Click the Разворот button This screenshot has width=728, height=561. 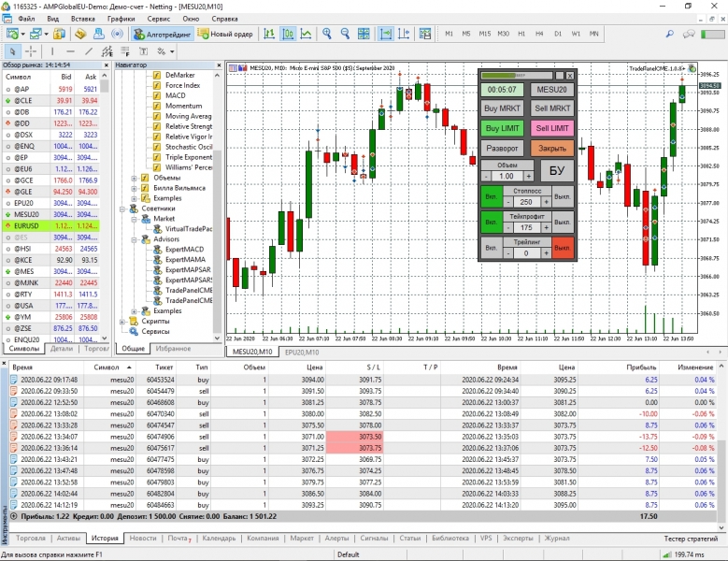tap(502, 149)
